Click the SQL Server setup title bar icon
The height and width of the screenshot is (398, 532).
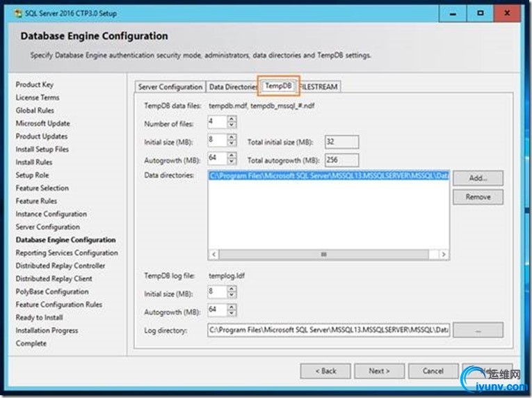[17, 13]
